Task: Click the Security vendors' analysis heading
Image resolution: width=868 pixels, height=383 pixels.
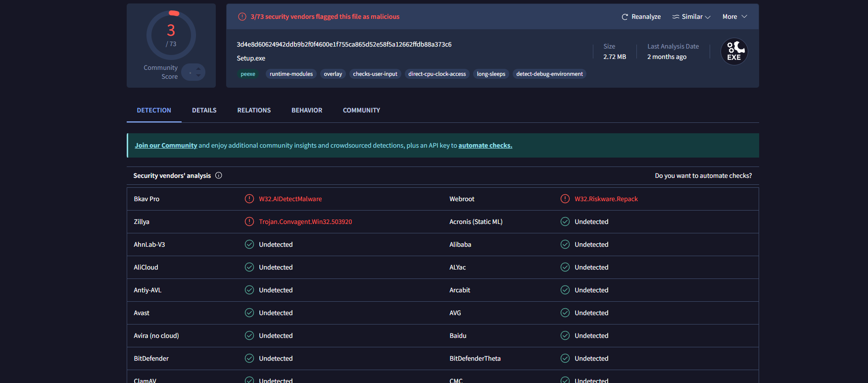Action: coord(172,176)
